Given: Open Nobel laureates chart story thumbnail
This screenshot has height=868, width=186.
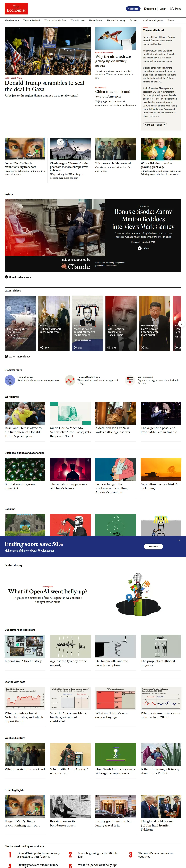Looking at the screenshot, I should [25, 698].
